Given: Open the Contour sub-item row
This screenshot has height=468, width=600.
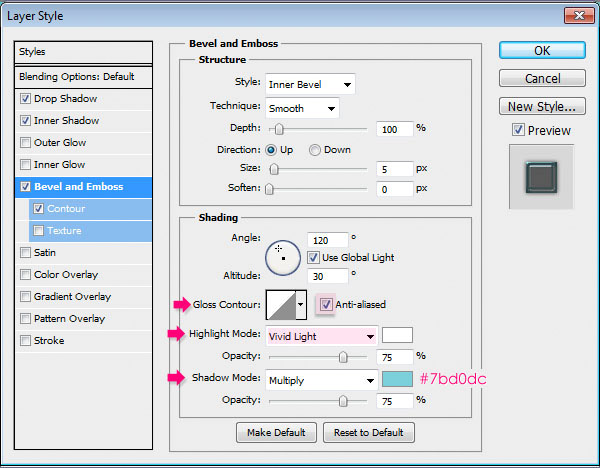Looking at the screenshot, I should coord(90,209).
